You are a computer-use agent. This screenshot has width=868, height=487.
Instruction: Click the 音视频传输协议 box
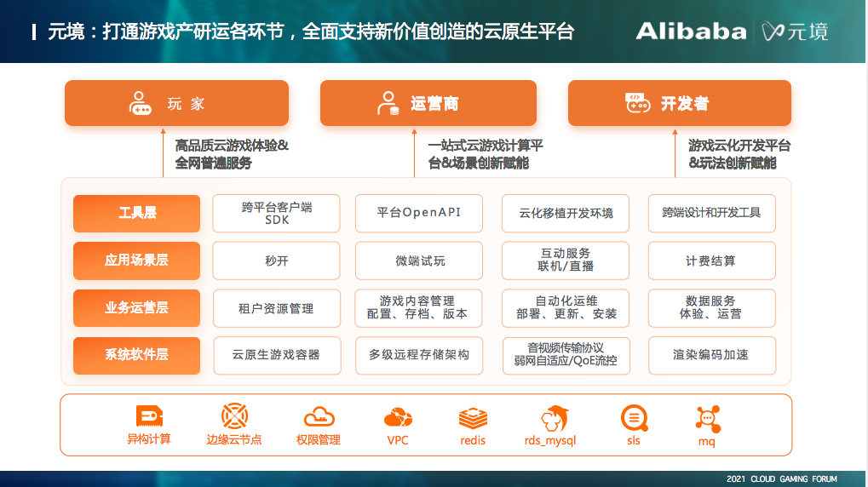[x=566, y=356]
